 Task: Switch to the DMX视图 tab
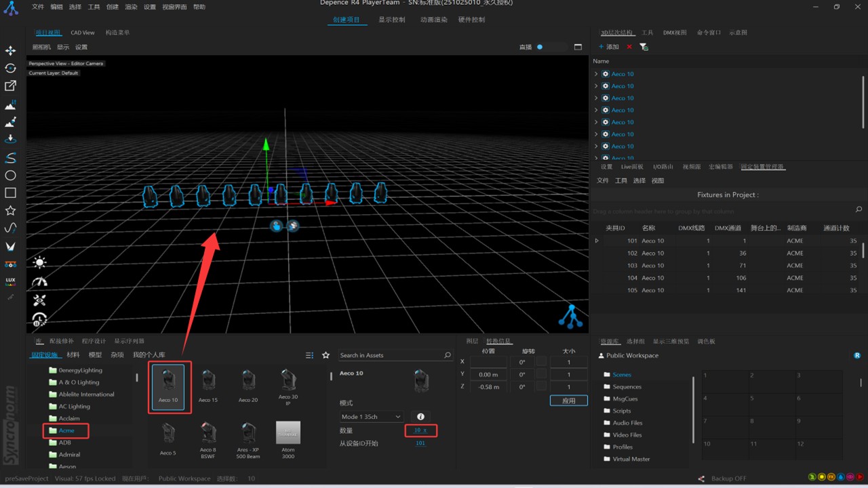tap(674, 33)
